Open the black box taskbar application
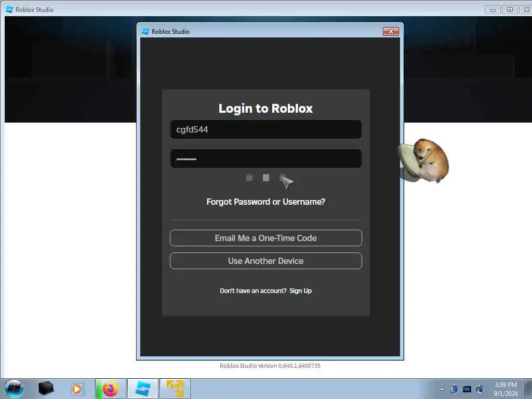The image size is (532, 399). [x=46, y=389]
